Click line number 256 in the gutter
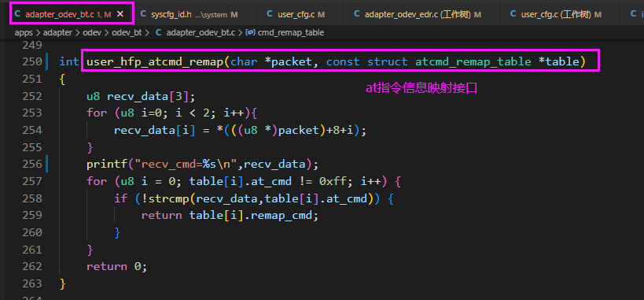The height and width of the screenshot is (300, 644). pyautogui.click(x=31, y=165)
